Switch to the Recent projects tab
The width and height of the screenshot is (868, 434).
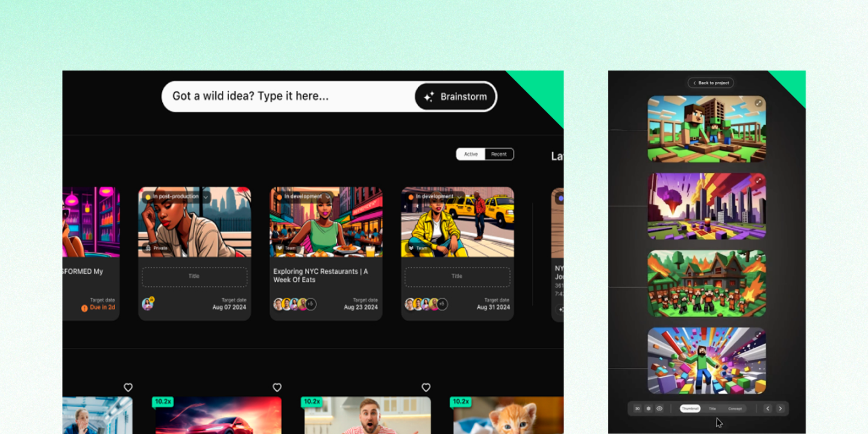pos(499,154)
